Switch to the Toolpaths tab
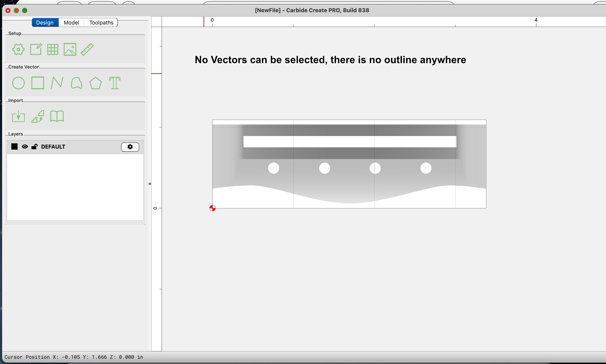 point(101,23)
